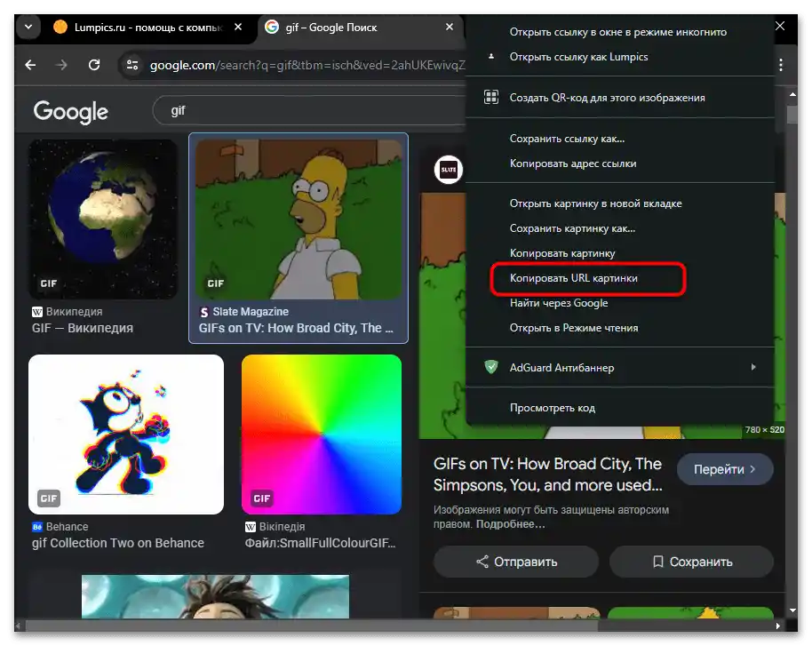This screenshot has width=812, height=646.
Task: Click the AdGuard green shield icon
Action: [491, 367]
